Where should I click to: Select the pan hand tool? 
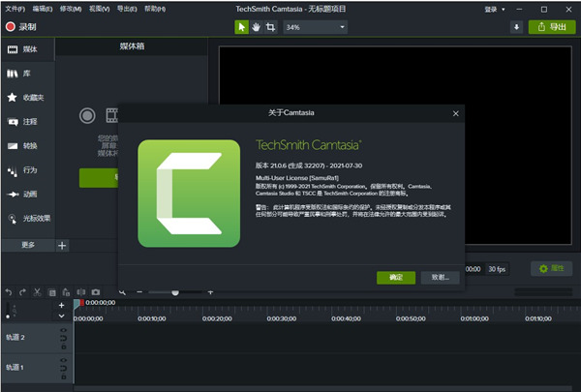coord(256,27)
